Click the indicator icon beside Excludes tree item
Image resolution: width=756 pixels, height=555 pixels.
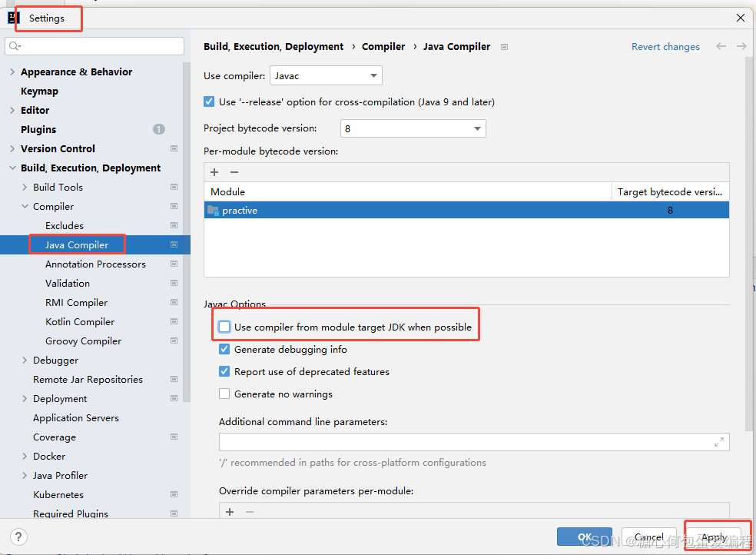174,225
